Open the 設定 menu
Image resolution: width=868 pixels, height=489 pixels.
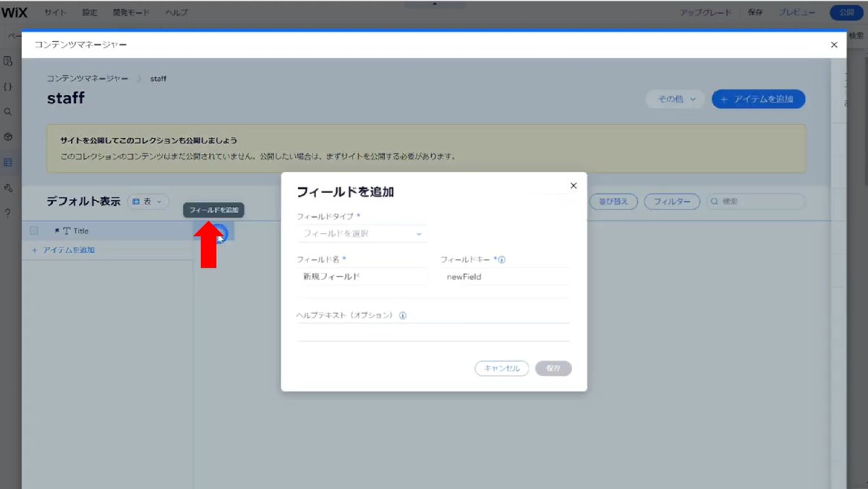(90, 13)
